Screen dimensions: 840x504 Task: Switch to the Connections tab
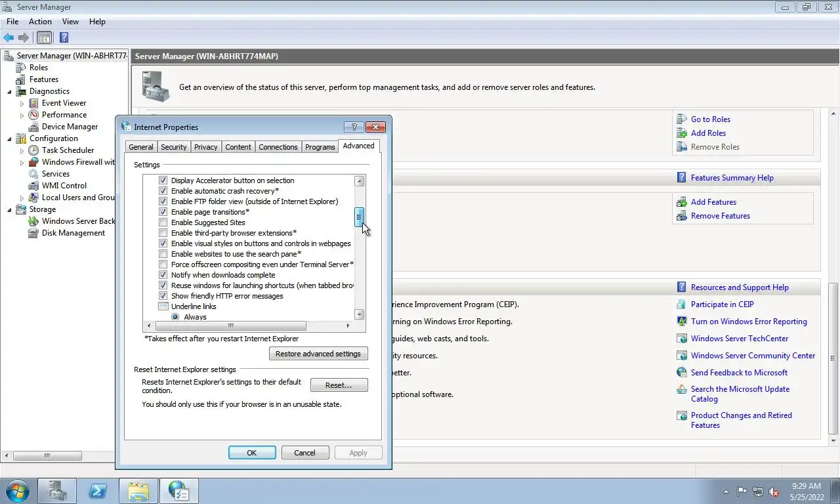pyautogui.click(x=278, y=147)
